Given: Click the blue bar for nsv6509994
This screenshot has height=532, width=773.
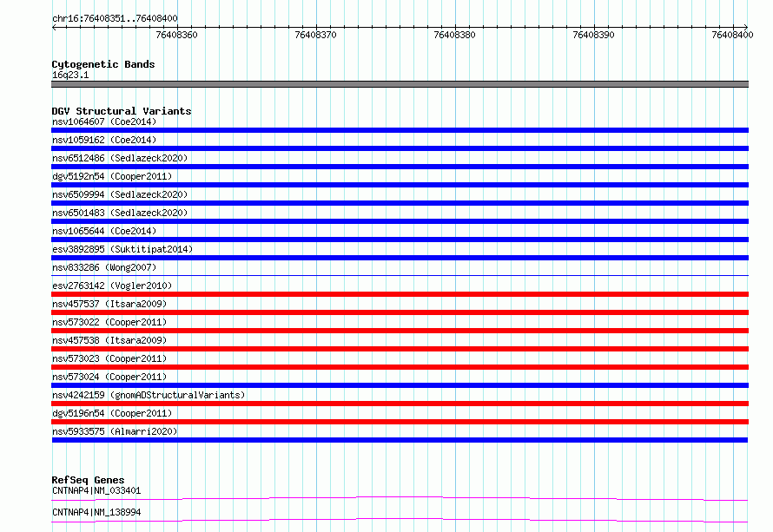Looking at the screenshot, I should point(400,203).
